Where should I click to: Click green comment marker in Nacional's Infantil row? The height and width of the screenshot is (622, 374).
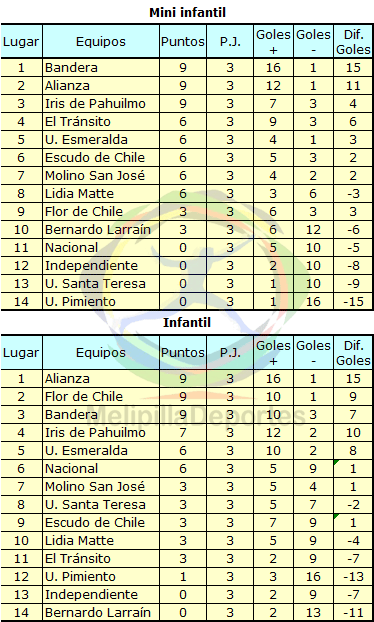(337, 462)
